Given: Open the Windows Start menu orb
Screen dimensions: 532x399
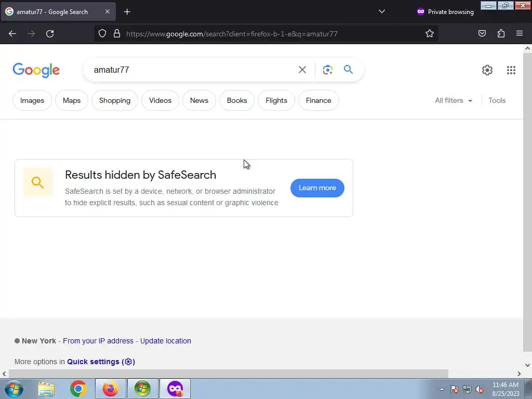Looking at the screenshot, I should click(14, 389).
